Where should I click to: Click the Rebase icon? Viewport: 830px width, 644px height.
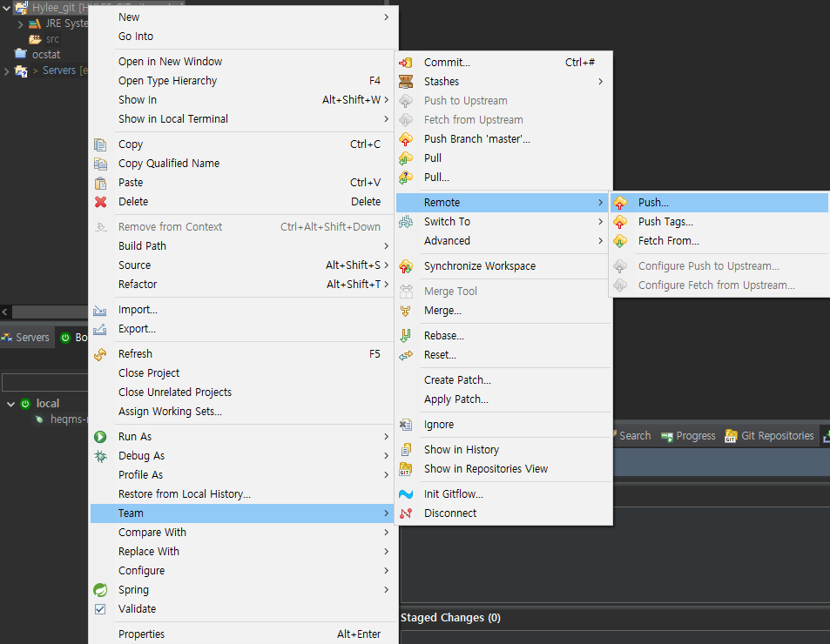click(406, 336)
